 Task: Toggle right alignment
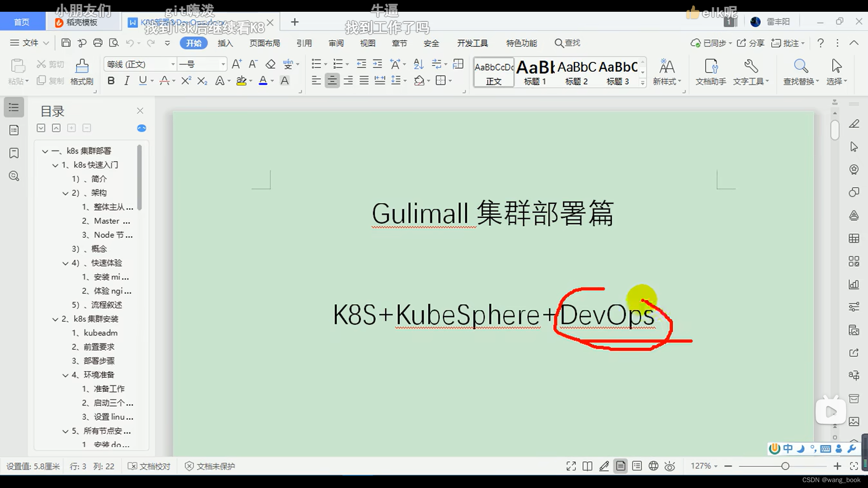point(348,80)
